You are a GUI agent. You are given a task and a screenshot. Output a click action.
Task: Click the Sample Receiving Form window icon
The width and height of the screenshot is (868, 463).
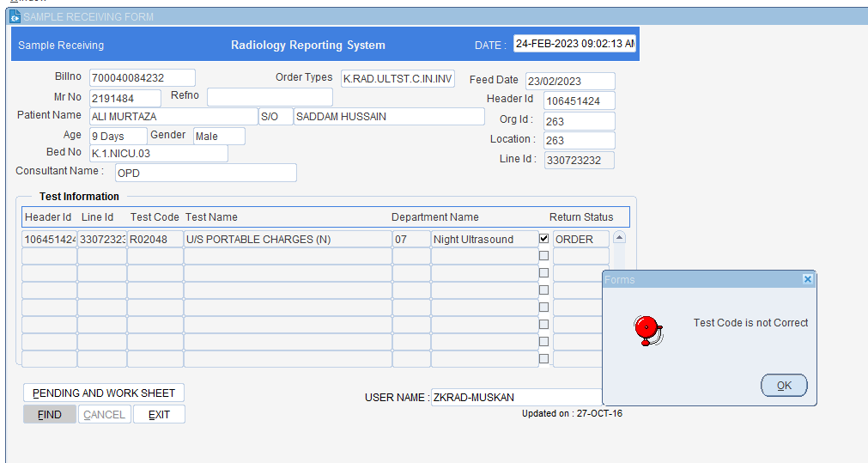(14, 16)
